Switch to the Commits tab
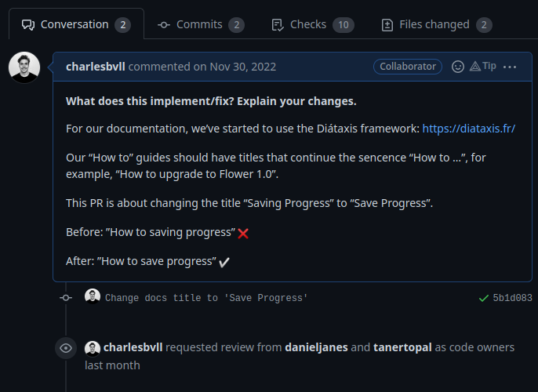Viewport: 538px width, 392px height. 201,24
